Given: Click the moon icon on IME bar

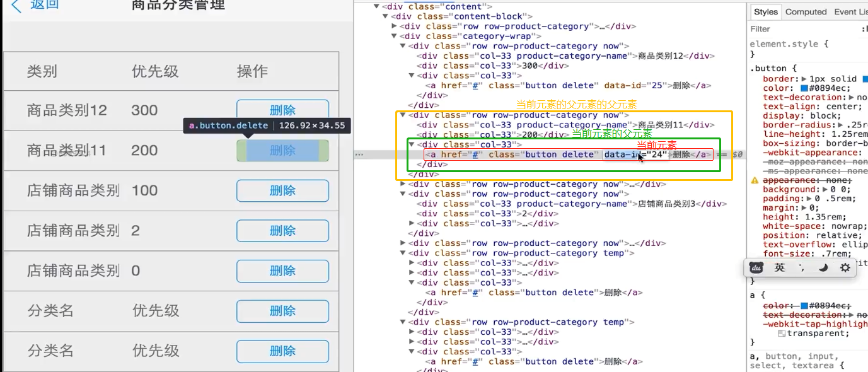Looking at the screenshot, I should [823, 267].
